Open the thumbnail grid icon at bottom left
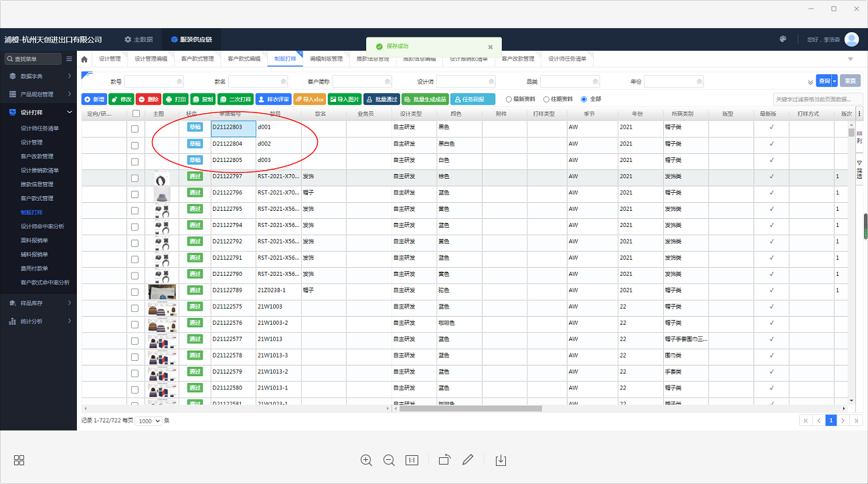Viewport: 868px width, 484px height. (x=19, y=460)
